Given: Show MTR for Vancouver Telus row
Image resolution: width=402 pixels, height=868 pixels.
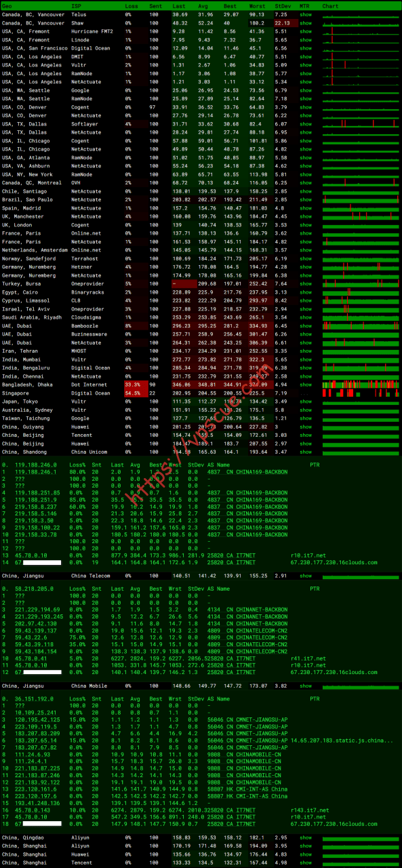Looking at the screenshot, I should click(306, 14).
